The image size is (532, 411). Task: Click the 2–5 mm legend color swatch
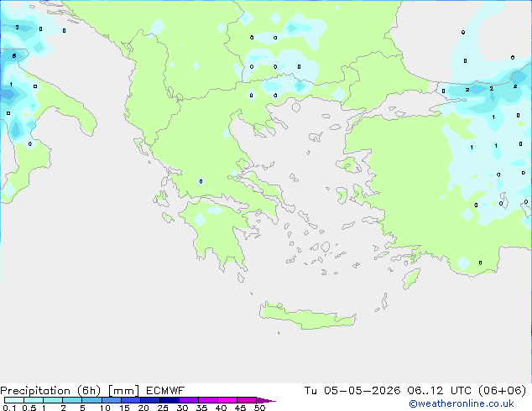click(72, 400)
